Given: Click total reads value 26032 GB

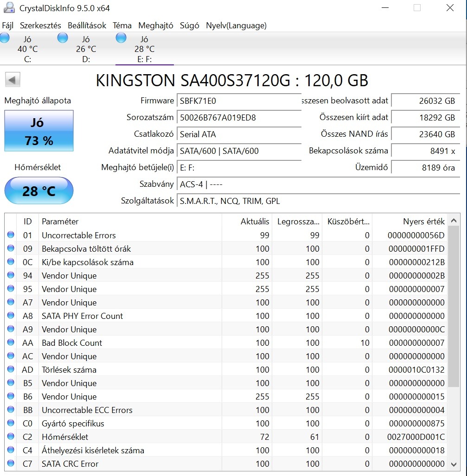Looking at the screenshot, I should click(x=426, y=101).
